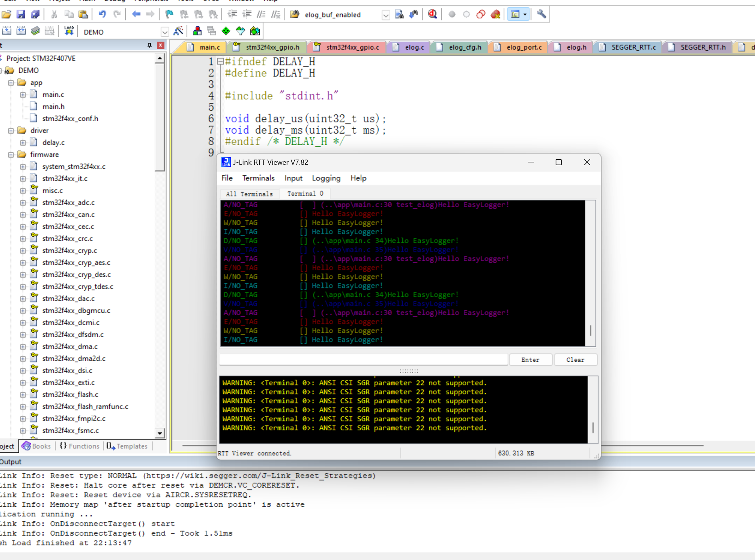Open the Templates tab below the project tree
This screenshot has height=560, width=755.
click(x=127, y=446)
